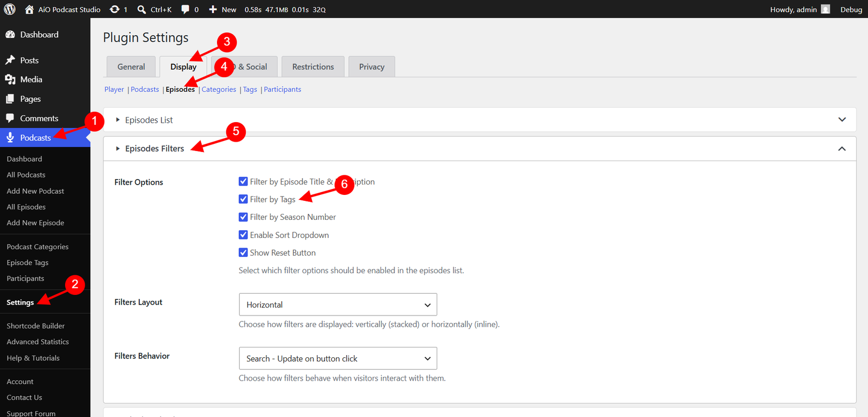Collapse the Episodes Filters section chevron
Viewport: 868px width, 417px height.
(x=842, y=148)
